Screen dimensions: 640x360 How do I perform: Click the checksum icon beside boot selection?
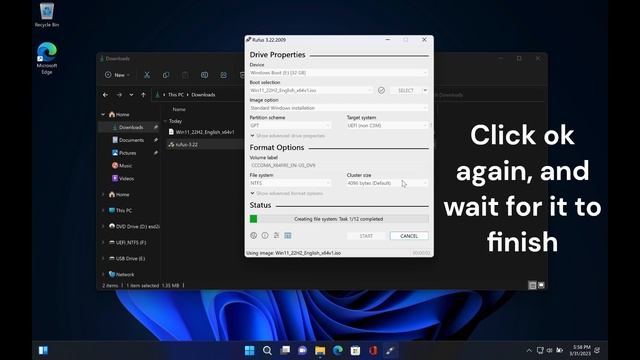[381, 90]
